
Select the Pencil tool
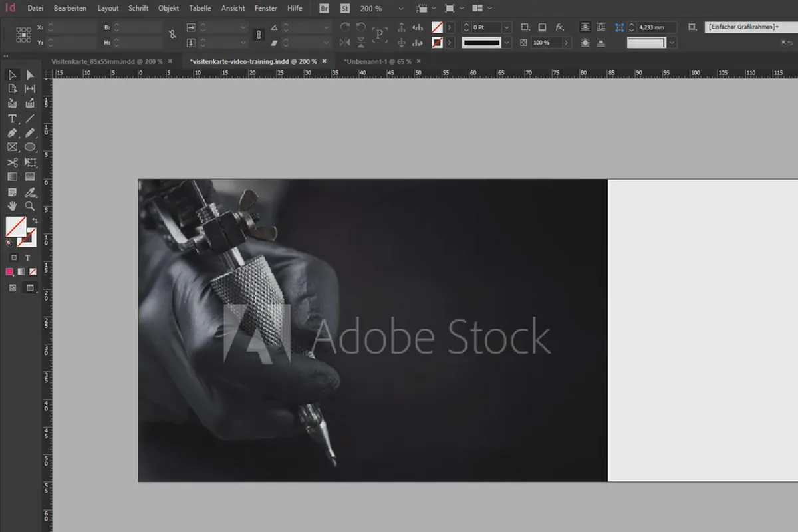pos(30,133)
